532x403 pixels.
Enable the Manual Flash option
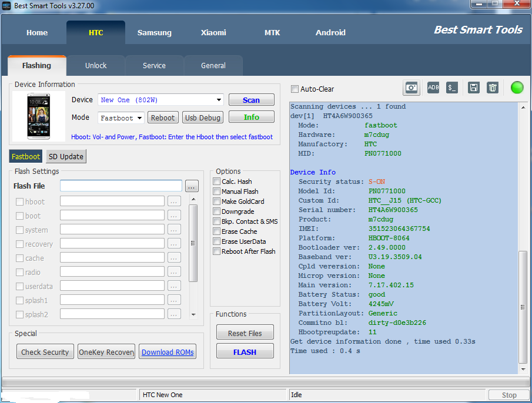point(216,191)
